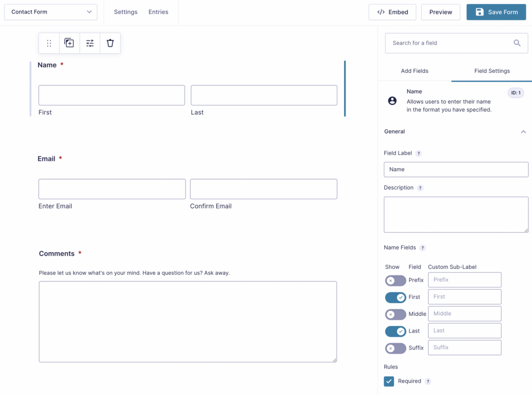The width and height of the screenshot is (532, 395).
Task: Turn on the Suffix toggle
Action: click(395, 348)
